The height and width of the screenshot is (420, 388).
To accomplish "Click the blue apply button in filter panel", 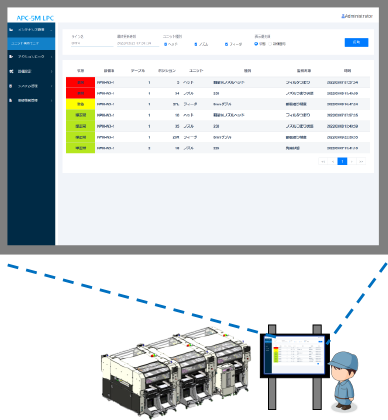I will point(356,42).
